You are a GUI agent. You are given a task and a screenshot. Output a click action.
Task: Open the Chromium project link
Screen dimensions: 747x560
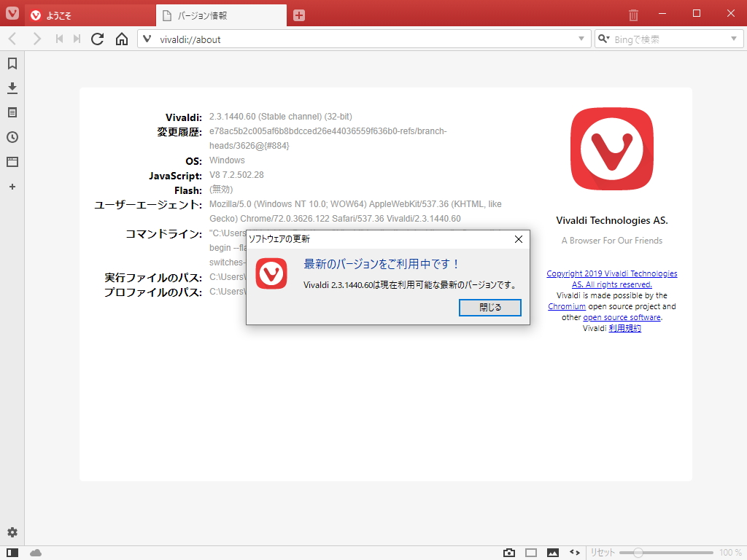(567, 306)
